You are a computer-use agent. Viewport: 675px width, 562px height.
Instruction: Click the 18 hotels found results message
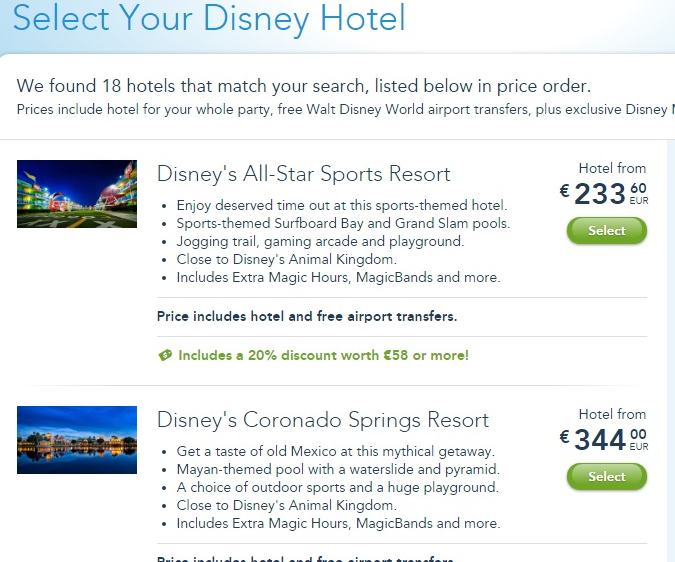click(x=303, y=86)
